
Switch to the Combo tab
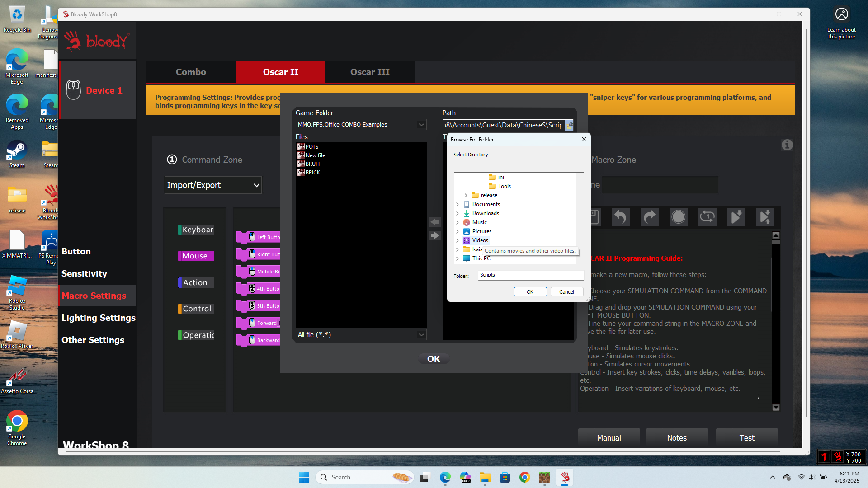pyautogui.click(x=191, y=72)
